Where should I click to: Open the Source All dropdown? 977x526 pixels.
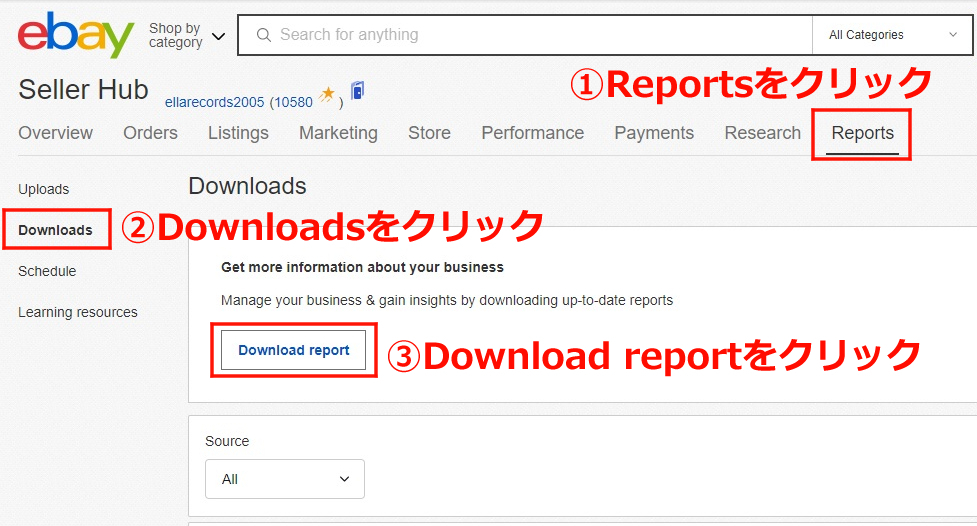[285, 479]
